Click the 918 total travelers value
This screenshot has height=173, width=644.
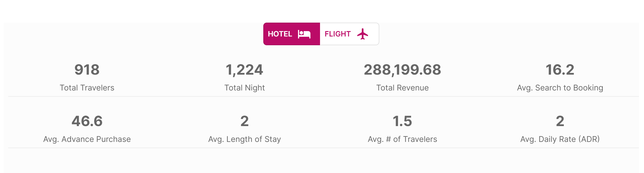click(x=87, y=70)
